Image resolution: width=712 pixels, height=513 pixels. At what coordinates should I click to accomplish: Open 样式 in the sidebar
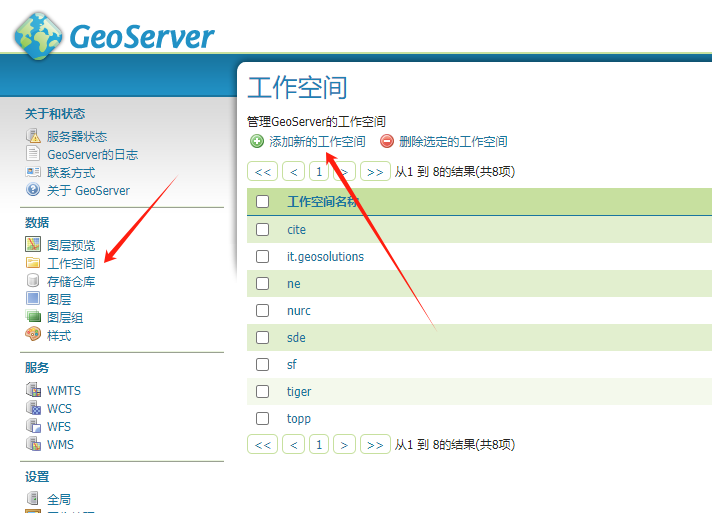pos(59,336)
